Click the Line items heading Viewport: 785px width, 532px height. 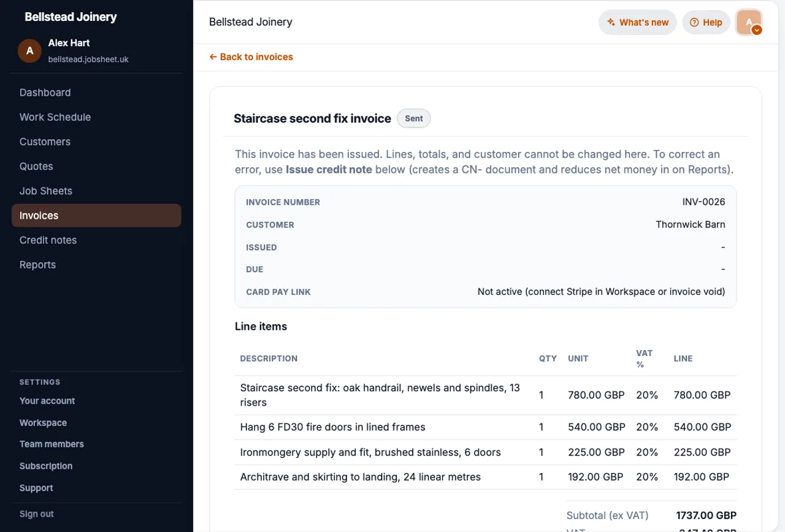[x=261, y=327]
